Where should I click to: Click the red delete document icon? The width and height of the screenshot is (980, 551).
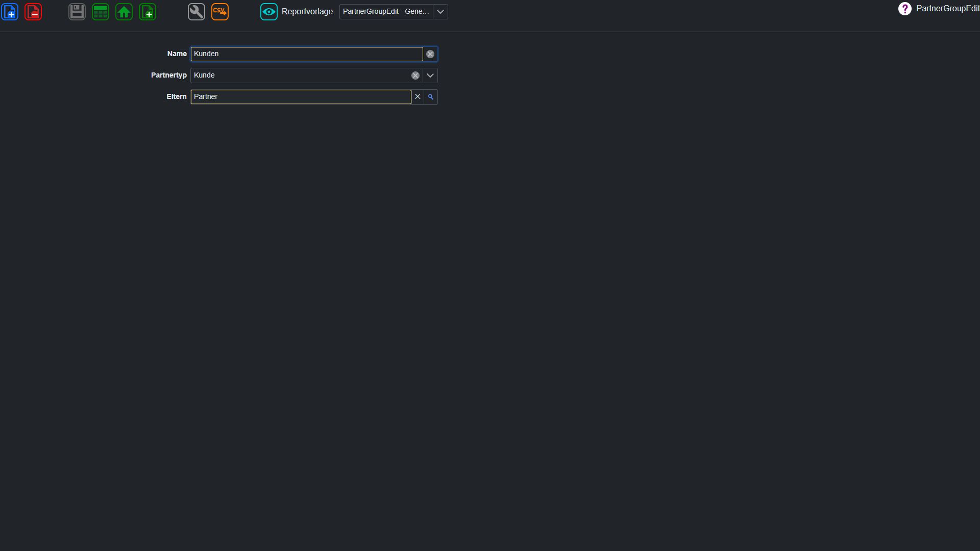(x=33, y=12)
